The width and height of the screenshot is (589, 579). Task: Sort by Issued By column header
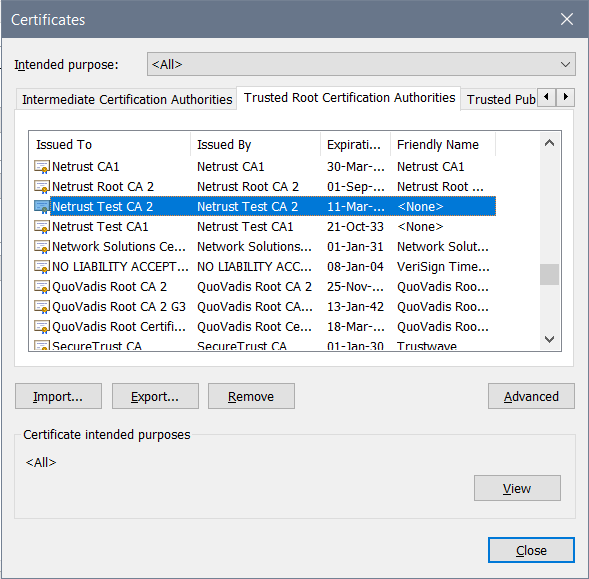[x=255, y=144]
